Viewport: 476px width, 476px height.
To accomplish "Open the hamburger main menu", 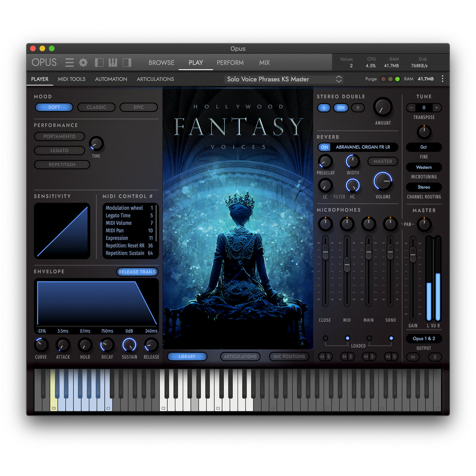I will [69, 62].
